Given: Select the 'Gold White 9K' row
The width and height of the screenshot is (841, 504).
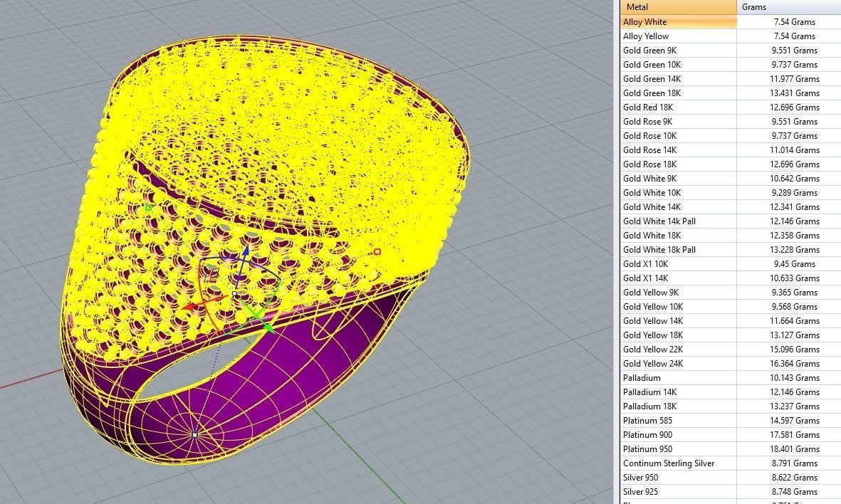Looking at the screenshot, I should click(731, 179).
